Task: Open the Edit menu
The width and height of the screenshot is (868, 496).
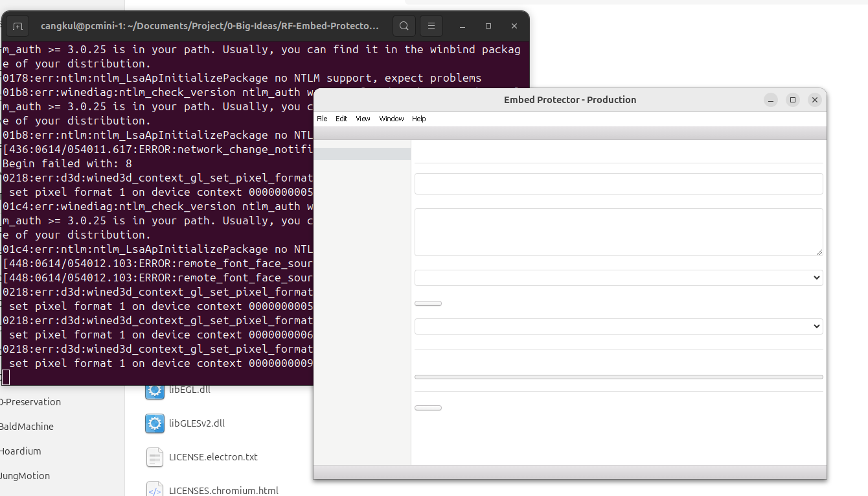Action: 341,119
